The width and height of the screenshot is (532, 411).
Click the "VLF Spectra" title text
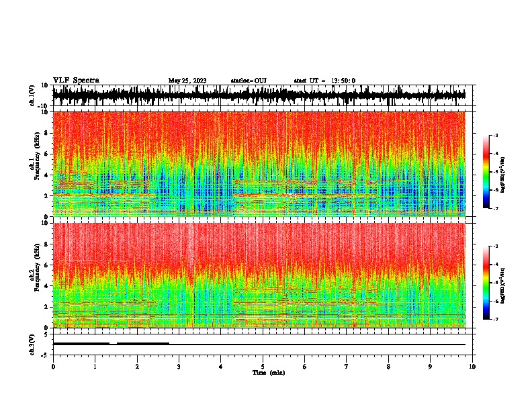click(x=76, y=81)
